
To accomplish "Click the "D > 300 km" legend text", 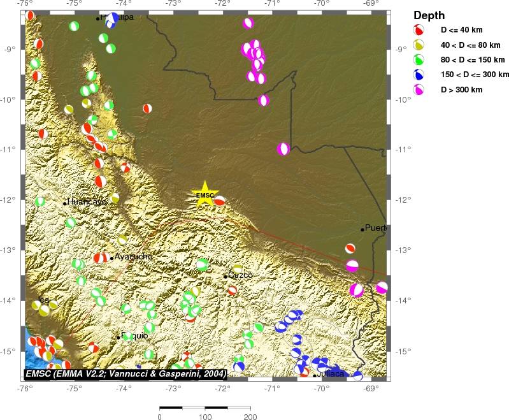I will coord(462,90).
